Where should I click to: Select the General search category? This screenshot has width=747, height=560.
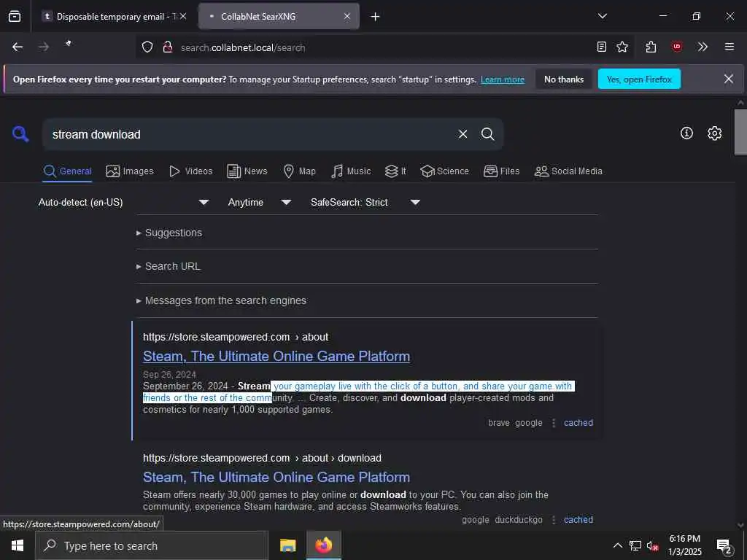point(67,171)
